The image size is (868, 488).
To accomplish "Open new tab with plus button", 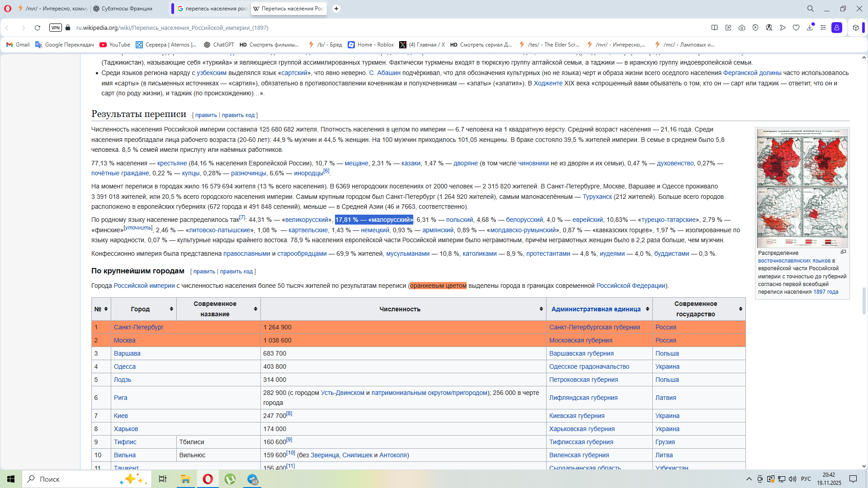I will click(336, 9).
